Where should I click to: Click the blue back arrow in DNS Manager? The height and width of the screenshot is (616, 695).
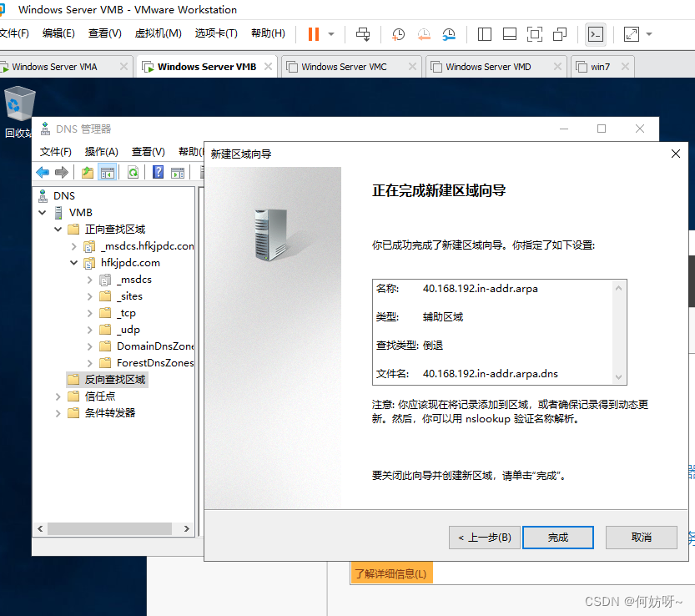(43, 173)
